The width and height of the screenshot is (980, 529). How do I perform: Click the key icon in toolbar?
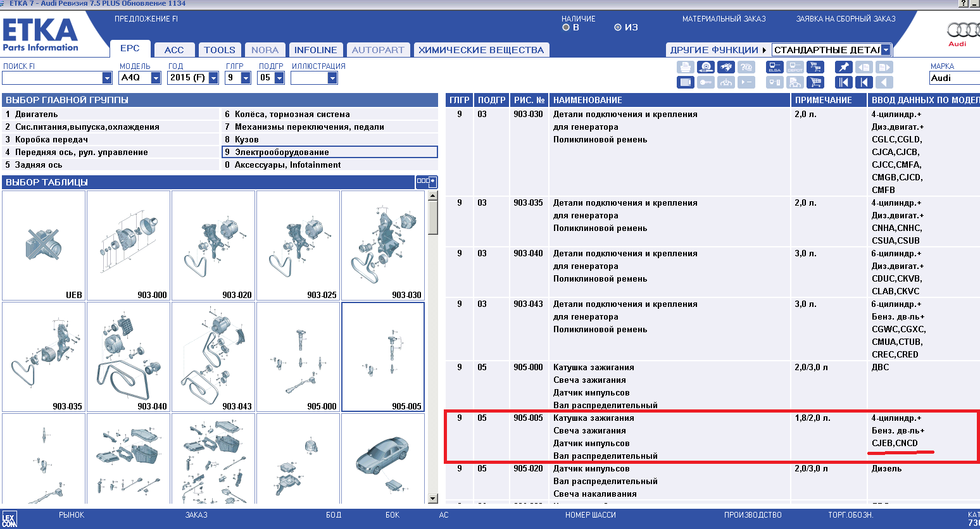coord(706,82)
